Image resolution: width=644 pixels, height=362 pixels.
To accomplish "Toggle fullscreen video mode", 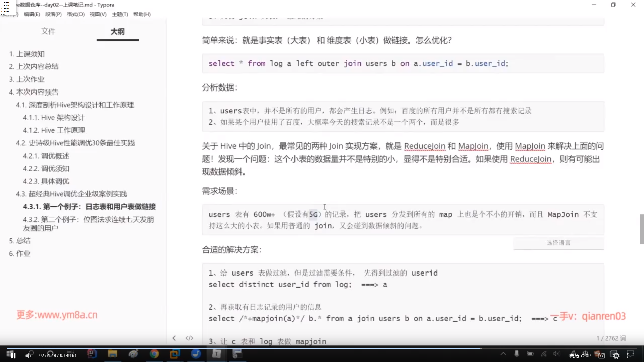I will tap(631, 355).
